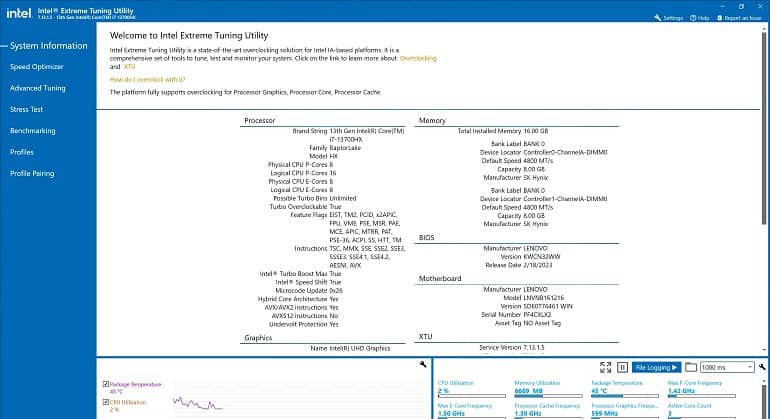Click the Processor section heading

click(259, 120)
